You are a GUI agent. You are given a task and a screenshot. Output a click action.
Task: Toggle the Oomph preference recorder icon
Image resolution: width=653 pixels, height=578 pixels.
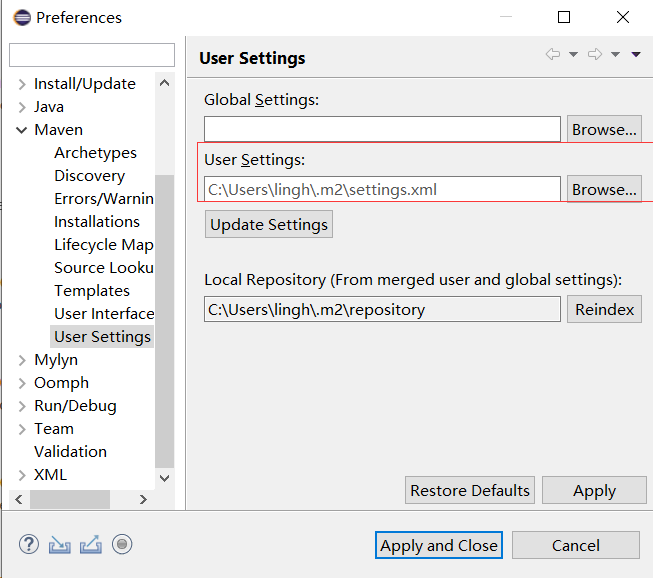[x=122, y=544]
